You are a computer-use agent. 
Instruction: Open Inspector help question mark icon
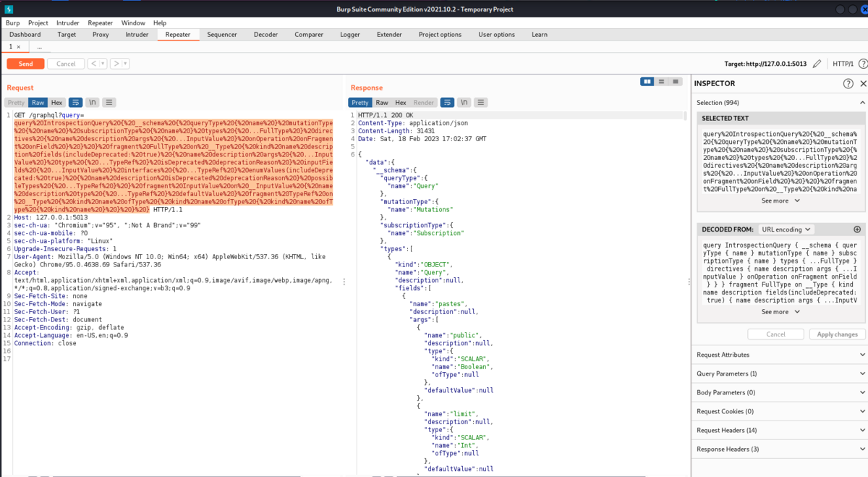(x=848, y=83)
